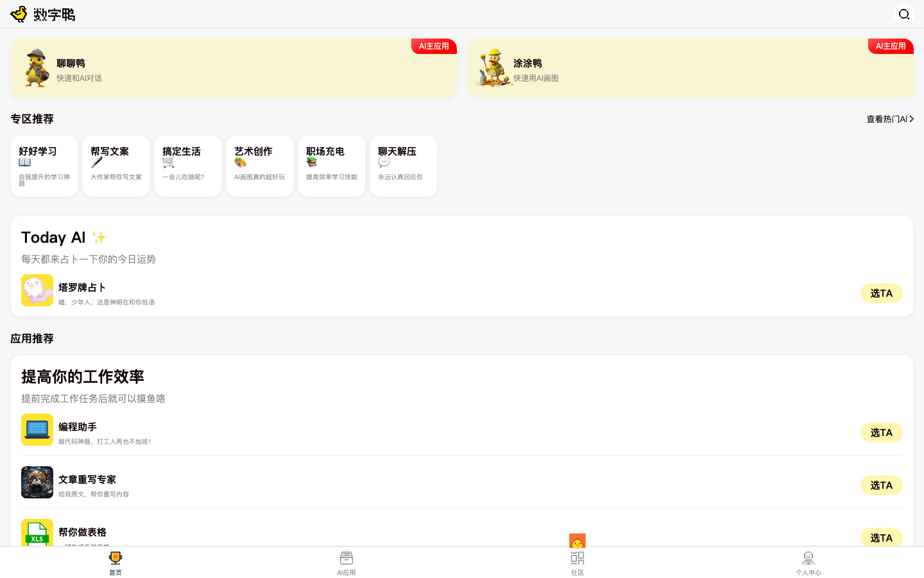Open the 个人中心 profile tab
Screen dimensions: 924x578
coord(808,563)
